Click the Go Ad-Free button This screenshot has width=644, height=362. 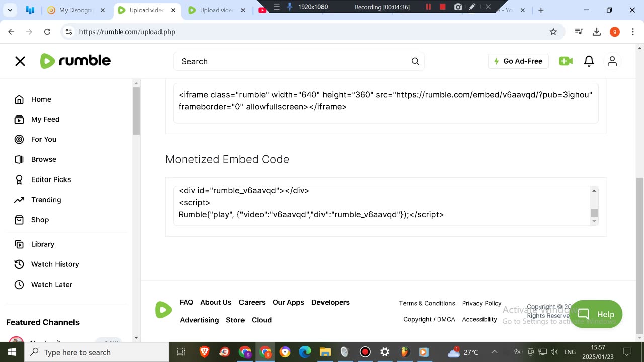(x=518, y=61)
